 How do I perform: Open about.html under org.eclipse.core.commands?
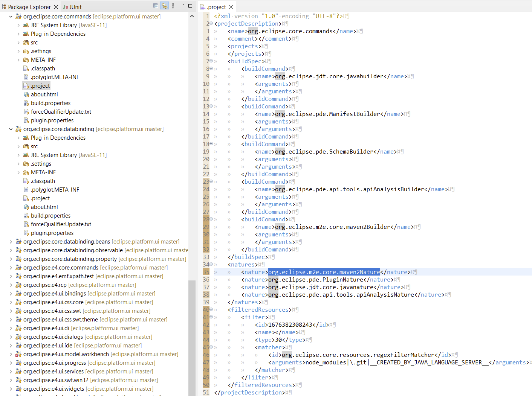44,94
